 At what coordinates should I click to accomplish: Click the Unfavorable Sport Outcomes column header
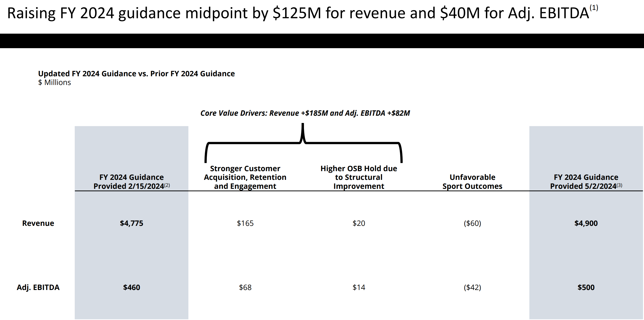click(472, 182)
